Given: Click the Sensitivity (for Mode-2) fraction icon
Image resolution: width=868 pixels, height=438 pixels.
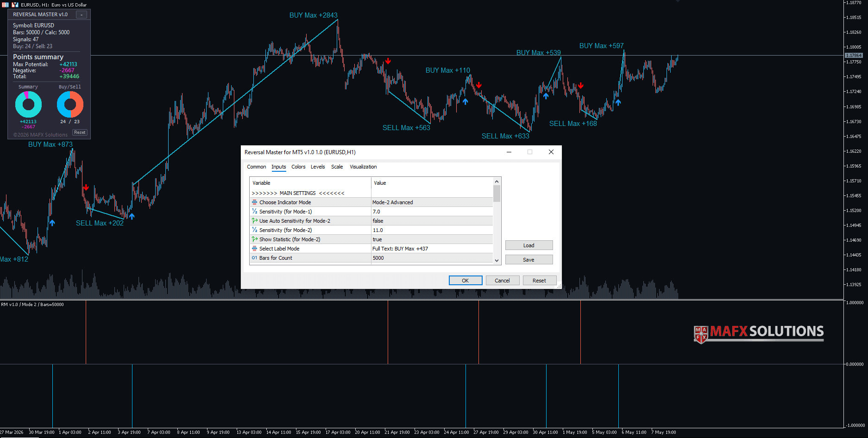Looking at the screenshot, I should 254,230.
